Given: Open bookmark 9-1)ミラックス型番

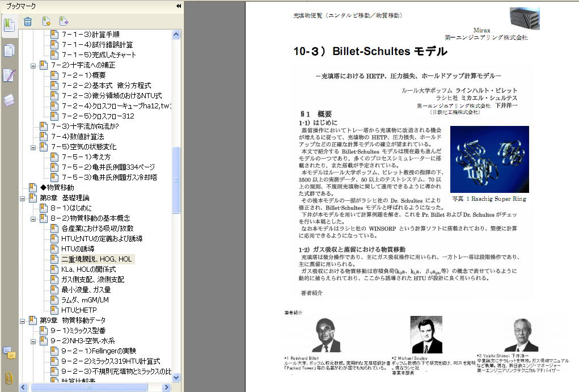Looking at the screenshot, I should click(78, 331).
